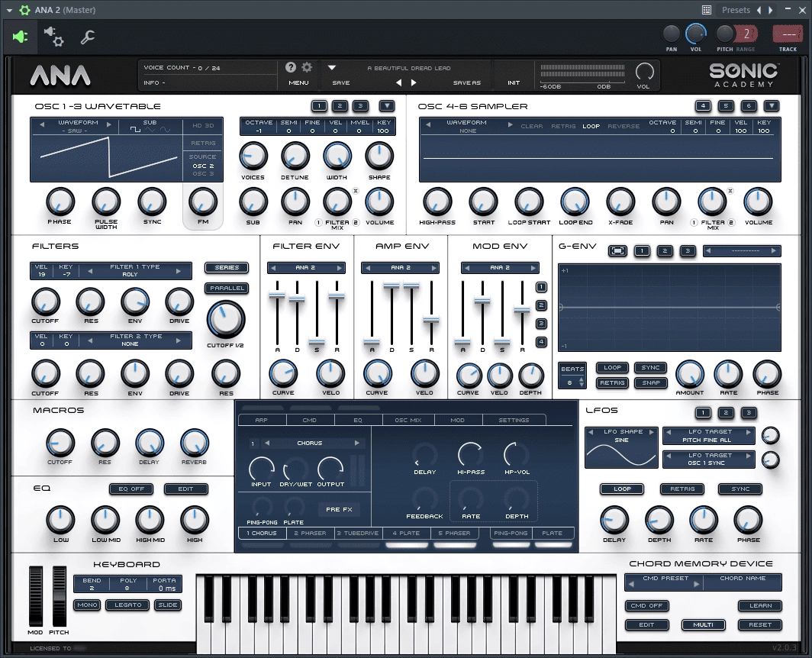Image resolution: width=812 pixels, height=658 pixels.
Task: Click the OSC 1-3 waveform display
Action: [x=108, y=157]
